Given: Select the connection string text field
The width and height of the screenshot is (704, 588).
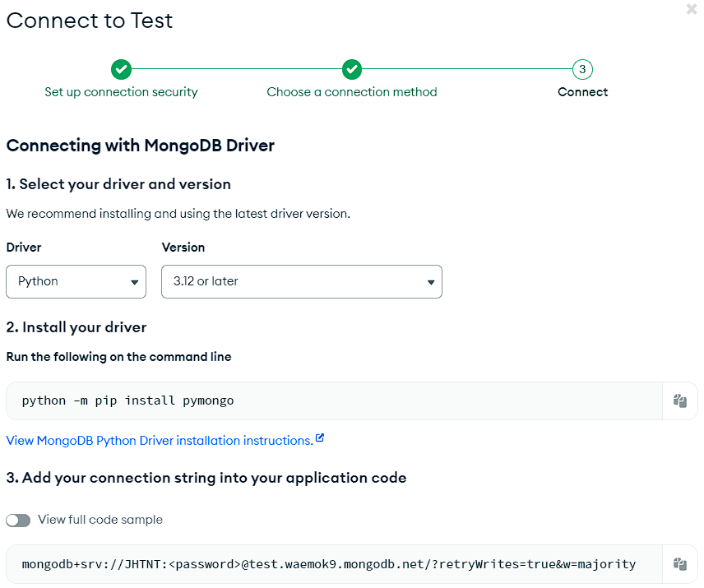Looking at the screenshot, I should click(329, 564).
